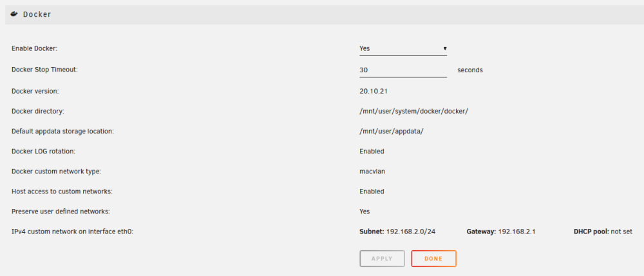The height and width of the screenshot is (276, 644).
Task: Click the Docker directory label
Action: pos(38,112)
